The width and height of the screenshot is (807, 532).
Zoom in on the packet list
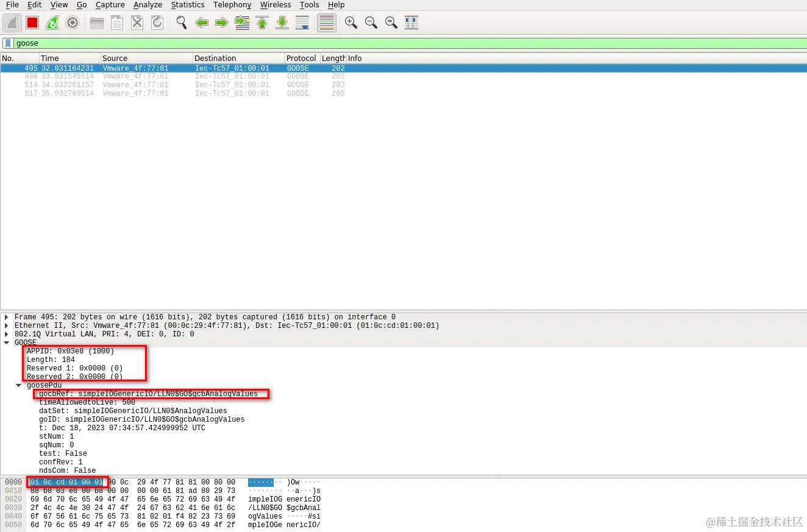click(x=350, y=23)
